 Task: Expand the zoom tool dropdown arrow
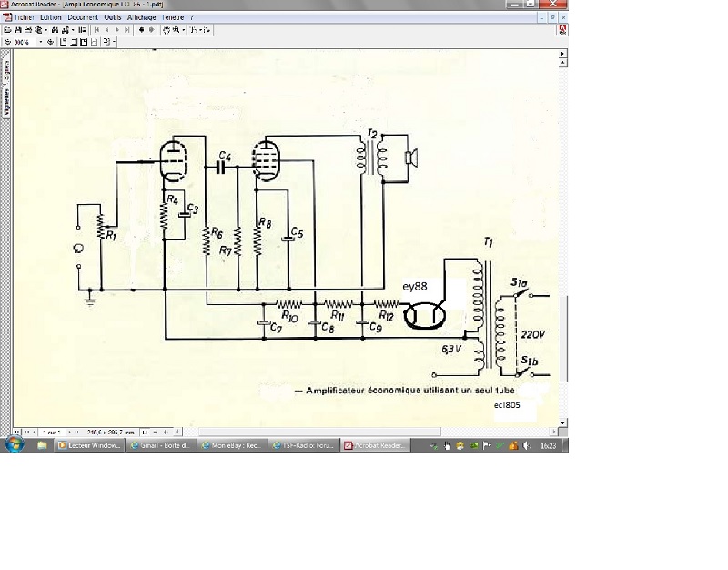click(x=184, y=30)
